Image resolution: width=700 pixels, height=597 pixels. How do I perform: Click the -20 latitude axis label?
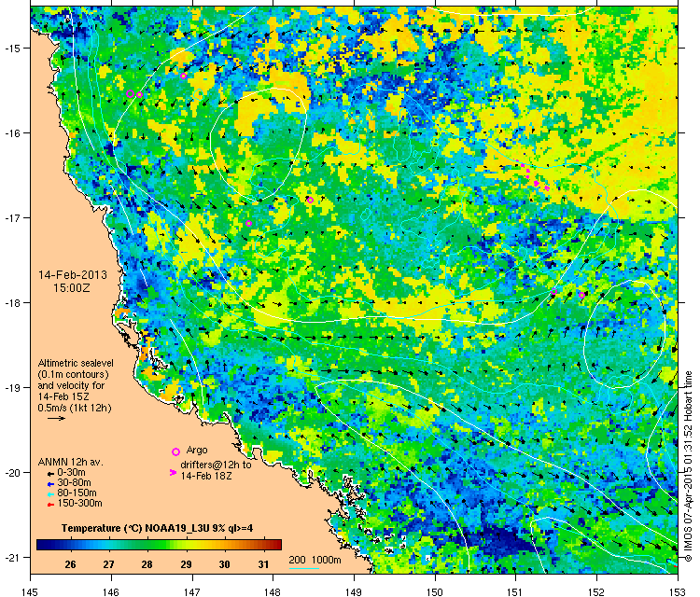(11, 473)
